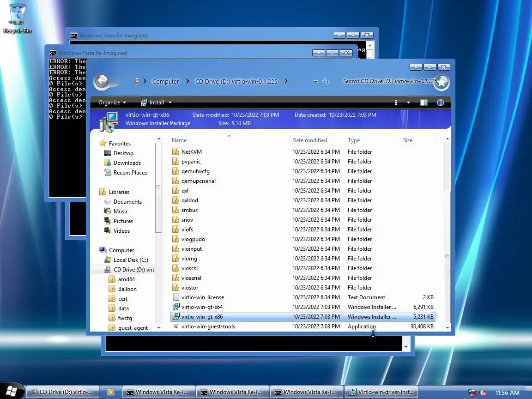The image size is (532, 399).
Task: Click CD Drive (D:) breadcrumb segment
Action: pyautogui.click(x=236, y=81)
